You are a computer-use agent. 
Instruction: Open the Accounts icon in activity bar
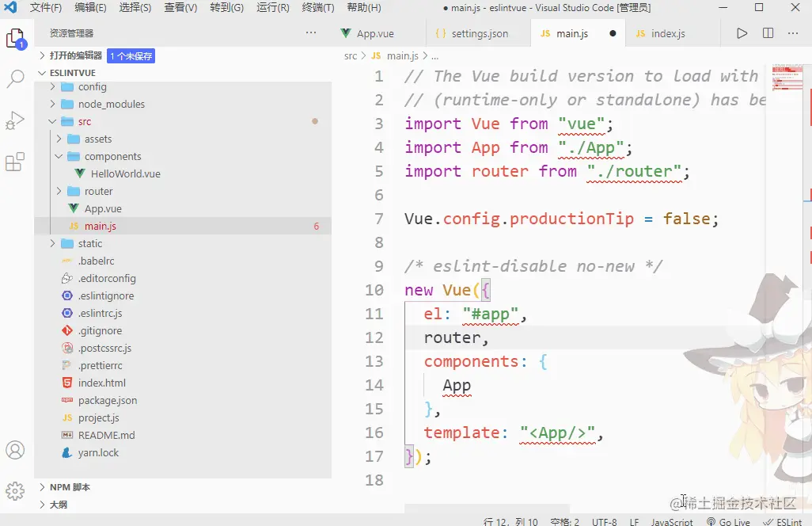click(x=15, y=450)
